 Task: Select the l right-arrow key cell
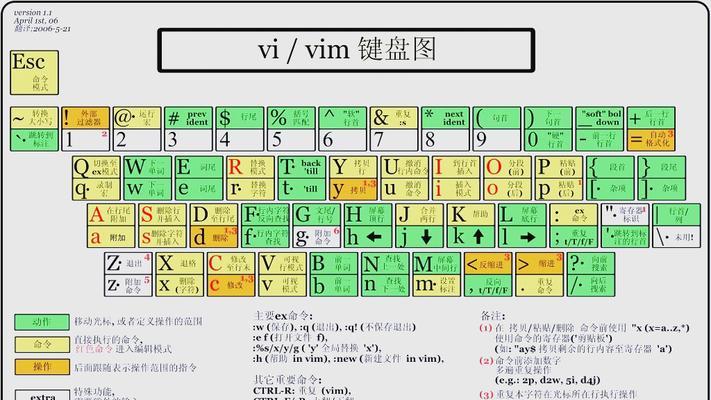pyautogui.click(x=522, y=236)
